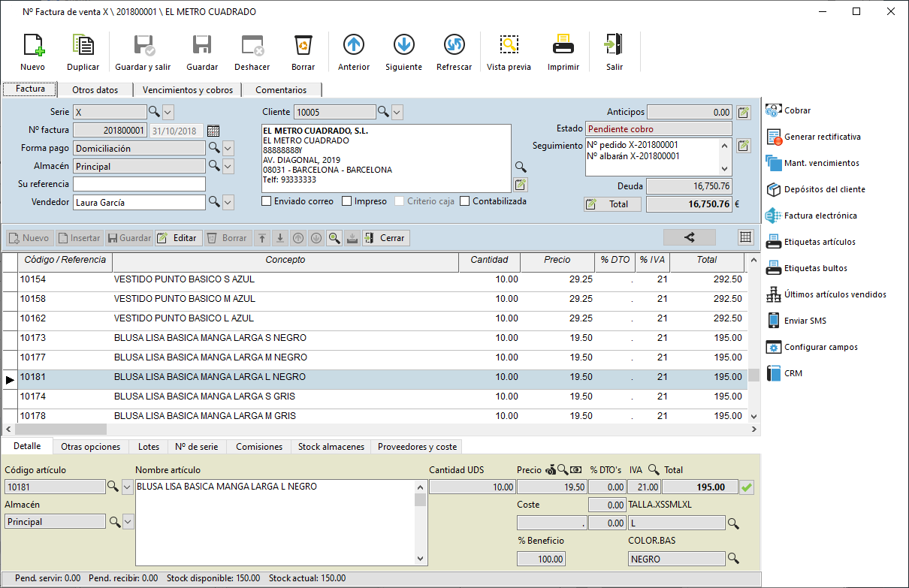
Task: Expand the detail Almacén dropdown arrow
Action: 128,522
